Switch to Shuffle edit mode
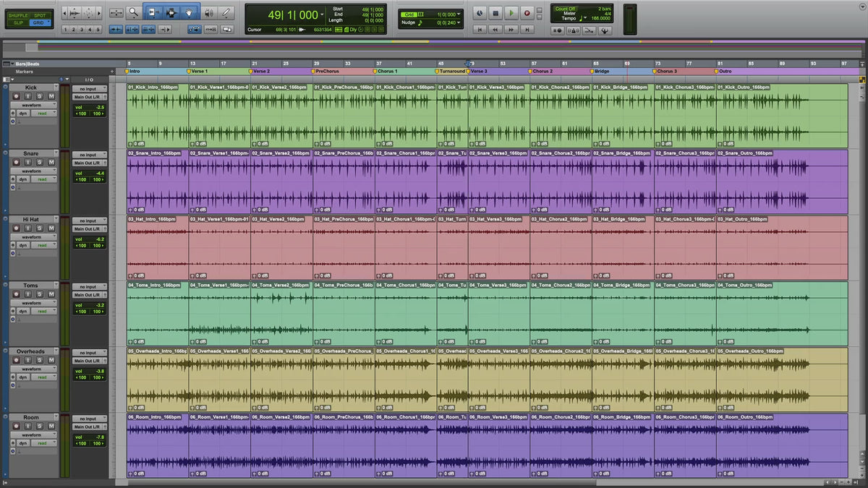Screen dimensions: 868x488 [18, 15]
